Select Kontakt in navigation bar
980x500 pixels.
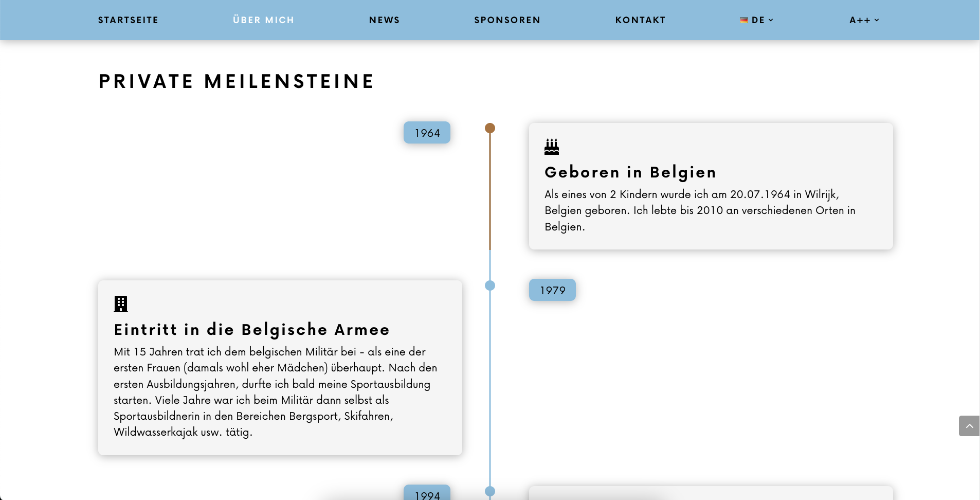(x=640, y=21)
